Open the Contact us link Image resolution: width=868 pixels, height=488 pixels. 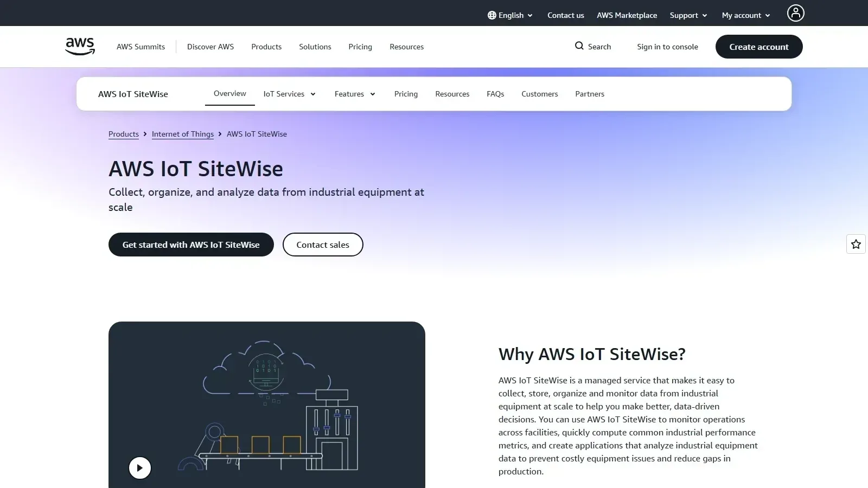[x=565, y=15]
